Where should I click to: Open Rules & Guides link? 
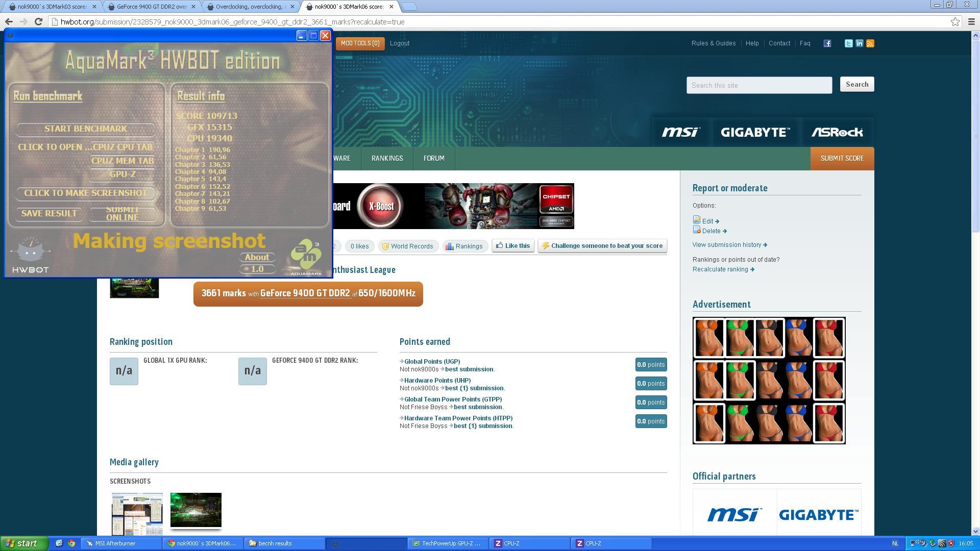pyautogui.click(x=714, y=43)
